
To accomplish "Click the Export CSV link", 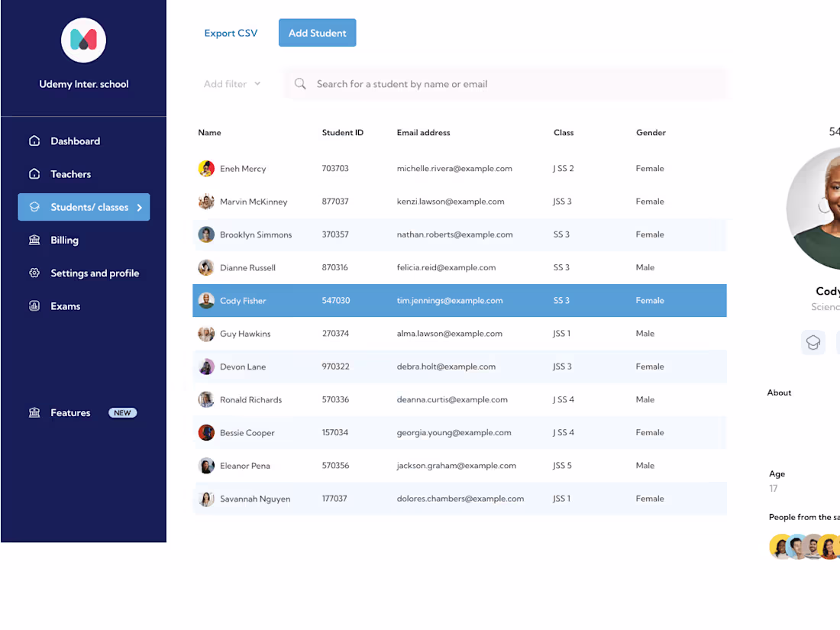I will click(x=231, y=33).
